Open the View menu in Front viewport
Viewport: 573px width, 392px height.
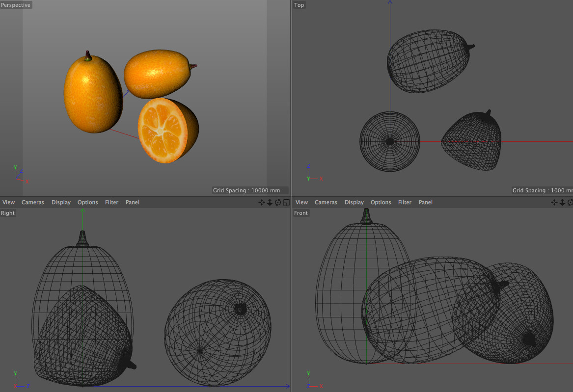(x=301, y=203)
